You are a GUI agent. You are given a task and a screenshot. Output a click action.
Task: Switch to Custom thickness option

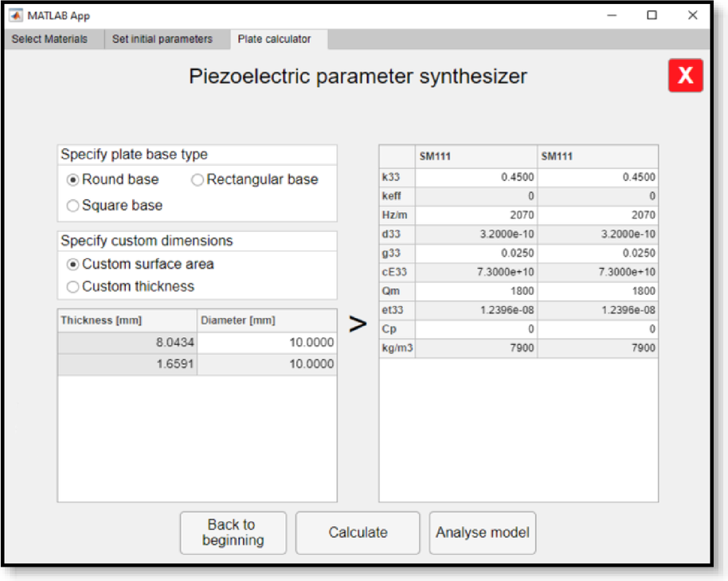73,287
